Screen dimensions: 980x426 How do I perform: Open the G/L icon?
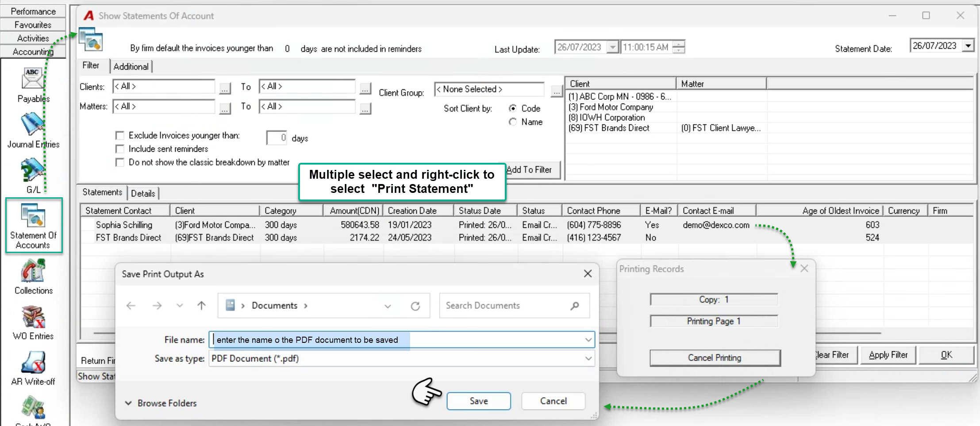(33, 170)
